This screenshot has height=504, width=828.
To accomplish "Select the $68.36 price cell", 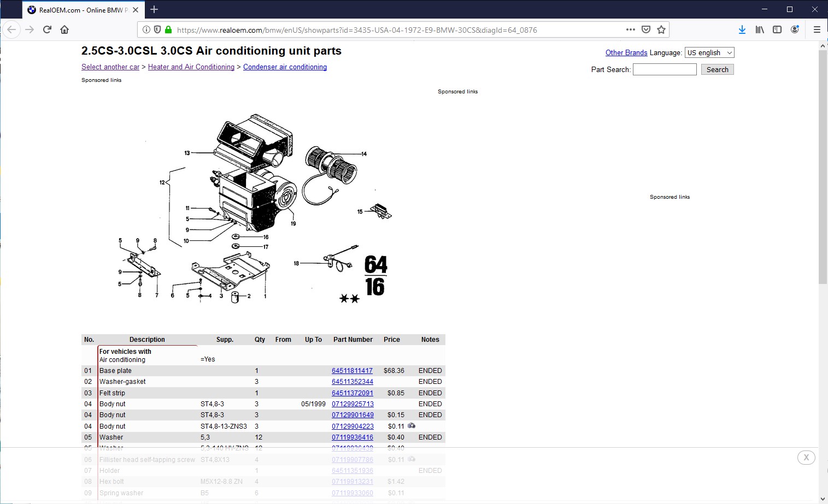I will coord(394,370).
